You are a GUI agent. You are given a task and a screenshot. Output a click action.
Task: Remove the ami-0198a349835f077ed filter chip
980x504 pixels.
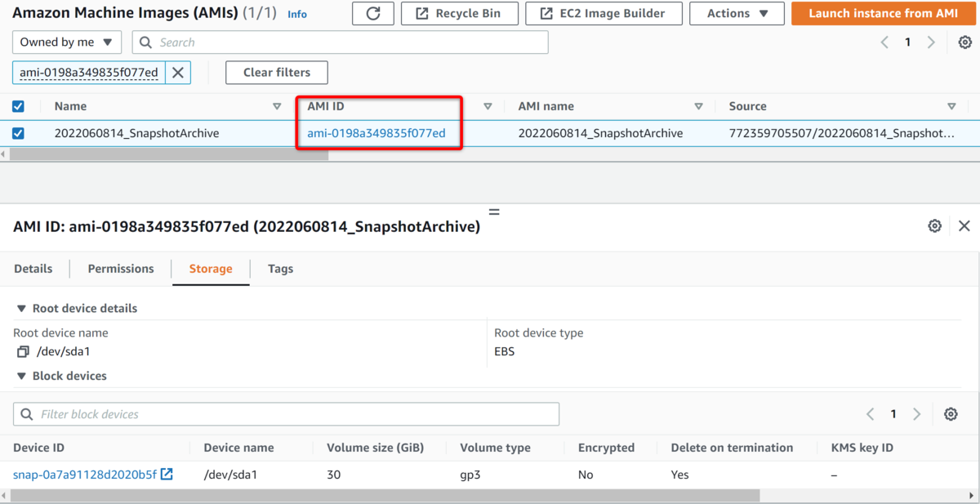point(177,73)
